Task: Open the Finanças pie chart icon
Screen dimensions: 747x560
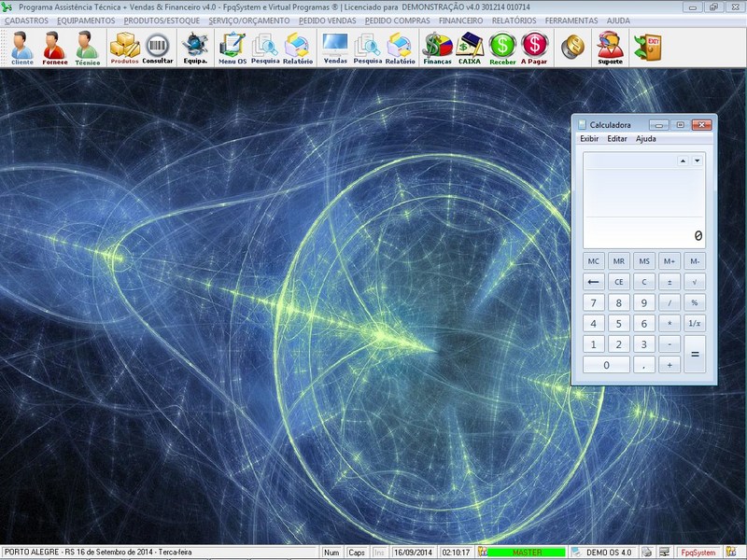Action: (x=437, y=48)
